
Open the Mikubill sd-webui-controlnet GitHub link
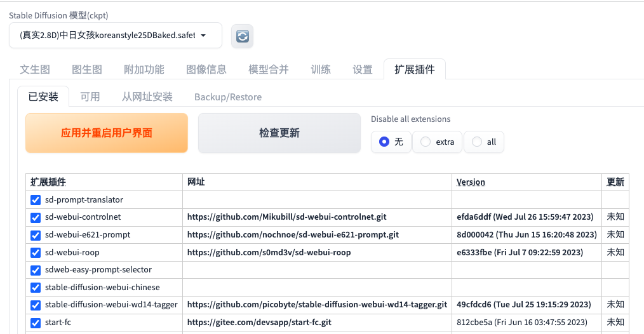[286, 217]
